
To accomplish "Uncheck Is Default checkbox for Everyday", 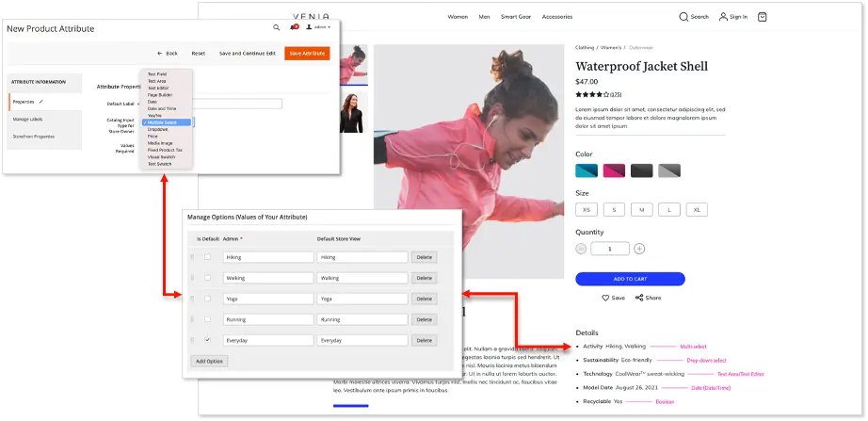I will pos(208,340).
